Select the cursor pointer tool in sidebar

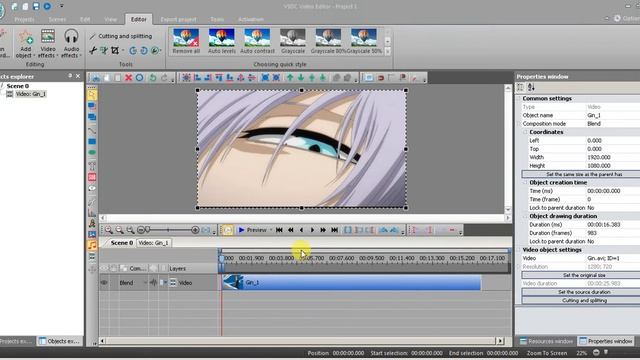coord(92,95)
